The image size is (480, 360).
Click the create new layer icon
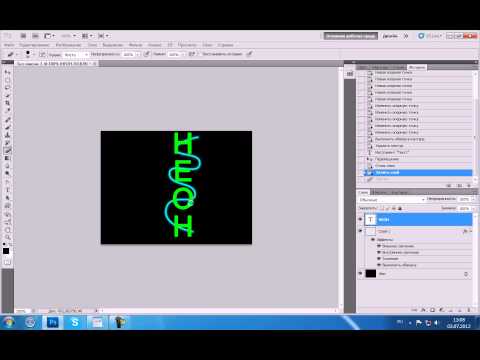point(460,310)
